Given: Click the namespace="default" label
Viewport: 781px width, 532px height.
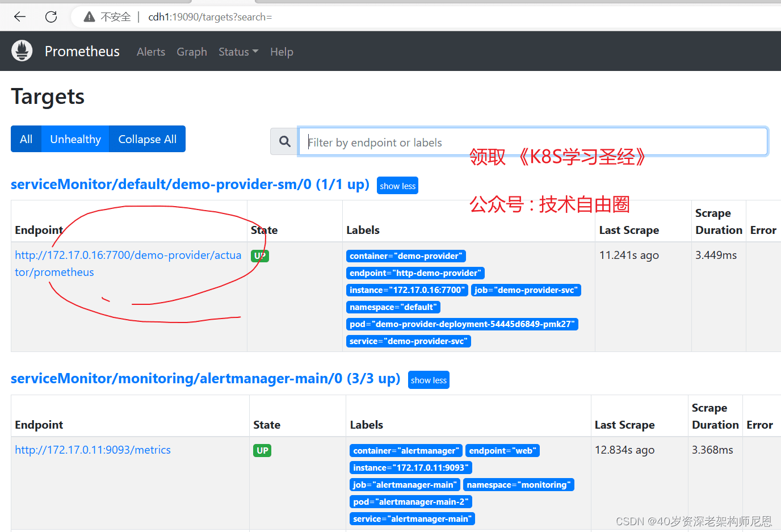Looking at the screenshot, I should click(393, 307).
